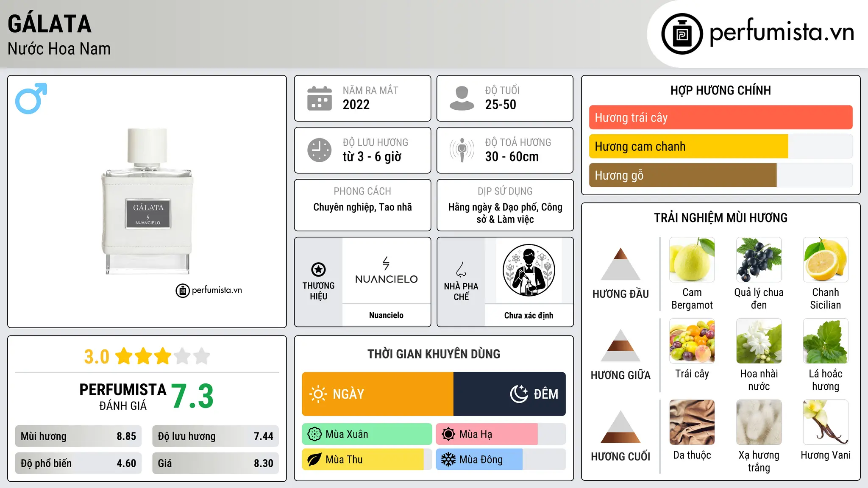The image size is (868, 488).
Task: Click the calendar icon beside Năm ra mắt
Action: coord(320,98)
